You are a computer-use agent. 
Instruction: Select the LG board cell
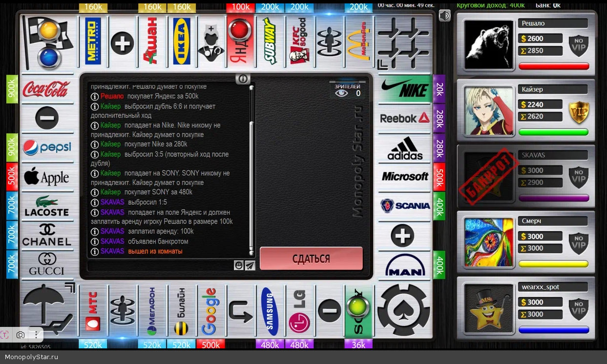[x=299, y=311]
